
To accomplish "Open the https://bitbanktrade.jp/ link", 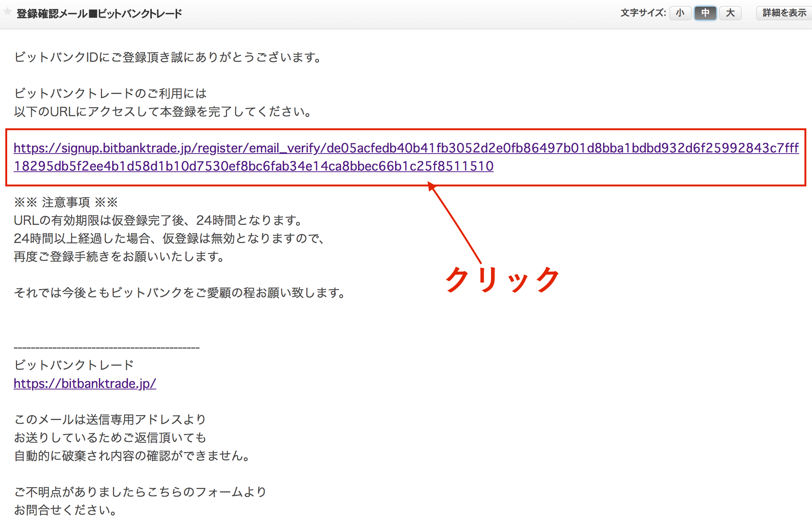I will [85, 383].
